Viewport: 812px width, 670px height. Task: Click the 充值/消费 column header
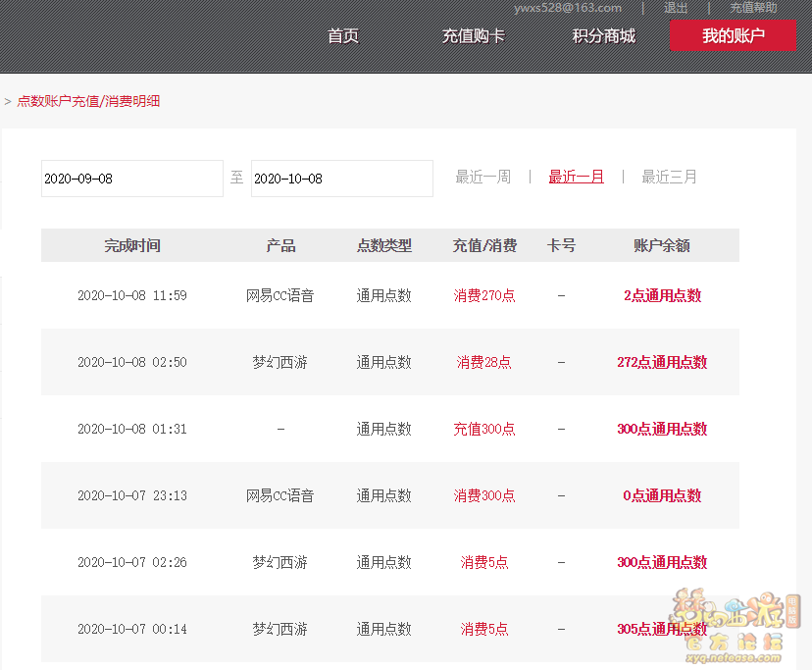pyautogui.click(x=484, y=245)
